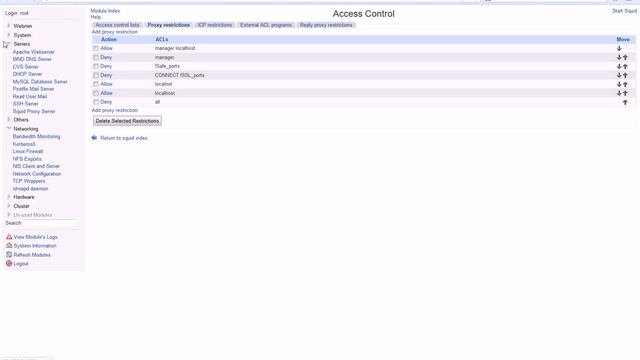Open Postfix Mail Server module
The image size is (640, 360).
[x=33, y=89]
